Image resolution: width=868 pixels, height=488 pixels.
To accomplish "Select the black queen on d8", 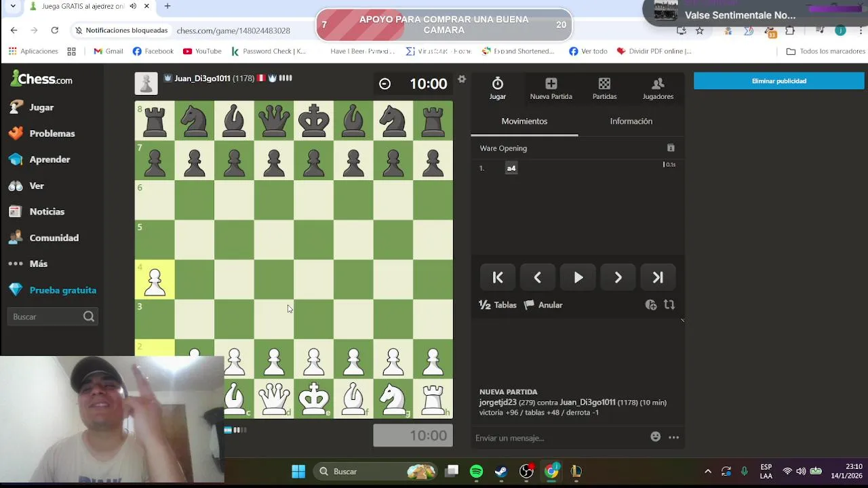I will pos(274,121).
